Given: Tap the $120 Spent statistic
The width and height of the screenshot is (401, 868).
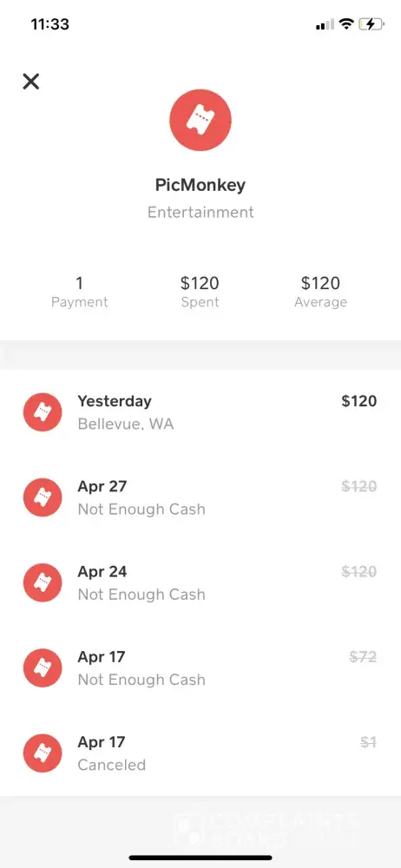Looking at the screenshot, I should (200, 292).
